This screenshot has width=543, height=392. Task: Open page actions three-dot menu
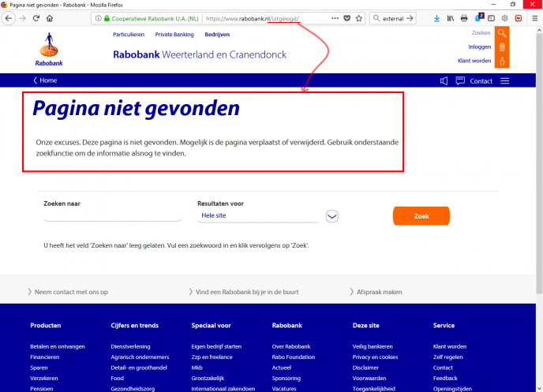[x=335, y=18]
